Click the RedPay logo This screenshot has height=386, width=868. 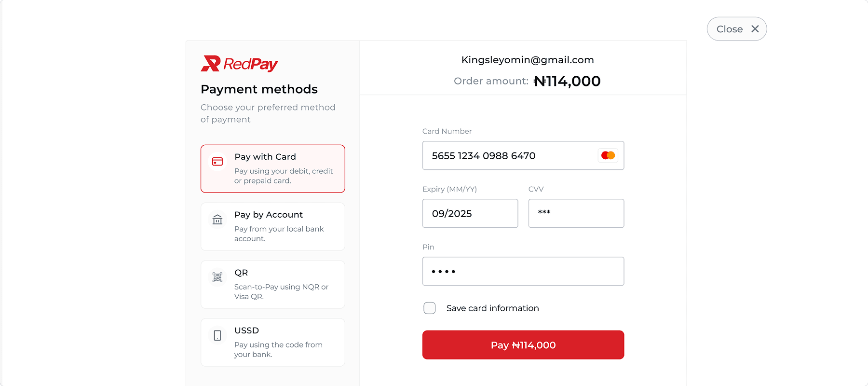pyautogui.click(x=239, y=64)
